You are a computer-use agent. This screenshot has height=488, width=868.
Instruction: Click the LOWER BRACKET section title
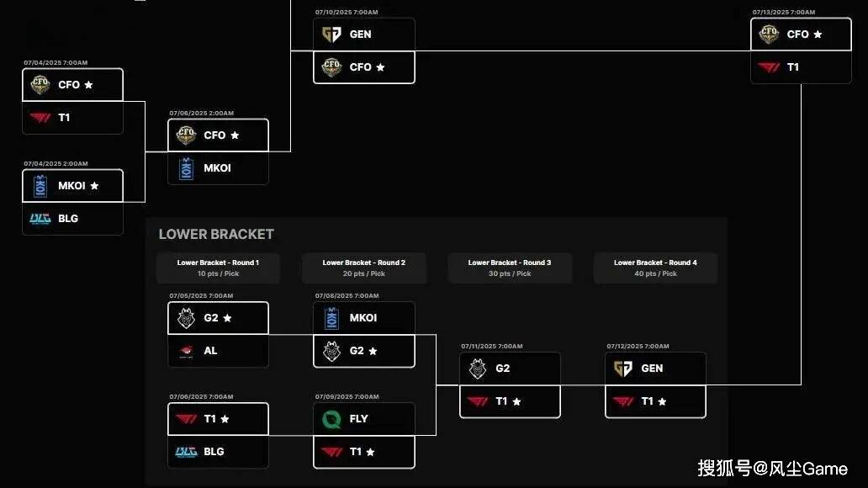pyautogui.click(x=216, y=235)
